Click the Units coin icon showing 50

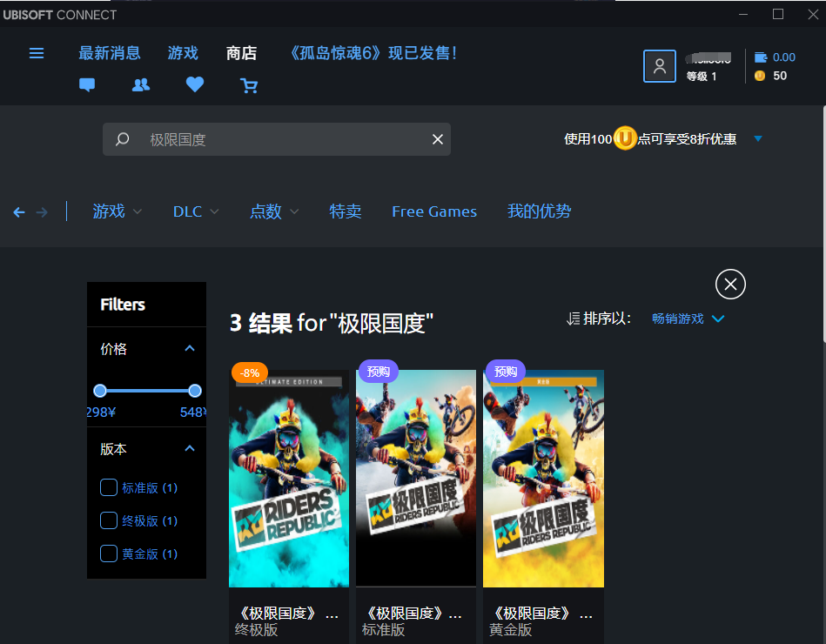(760, 76)
